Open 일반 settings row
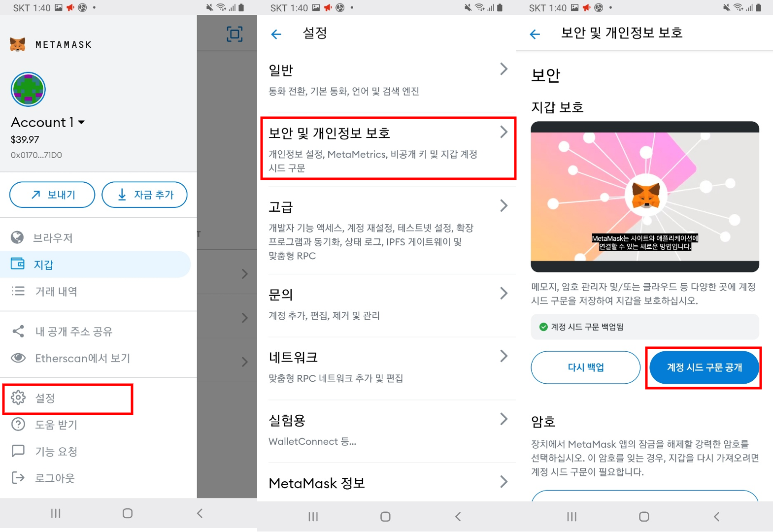773x532 pixels. point(388,81)
